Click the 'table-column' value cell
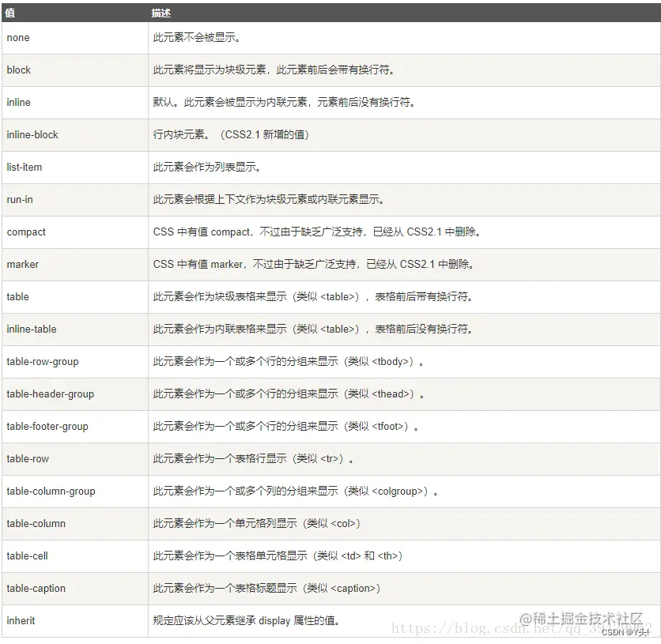661x644 pixels. click(75, 525)
